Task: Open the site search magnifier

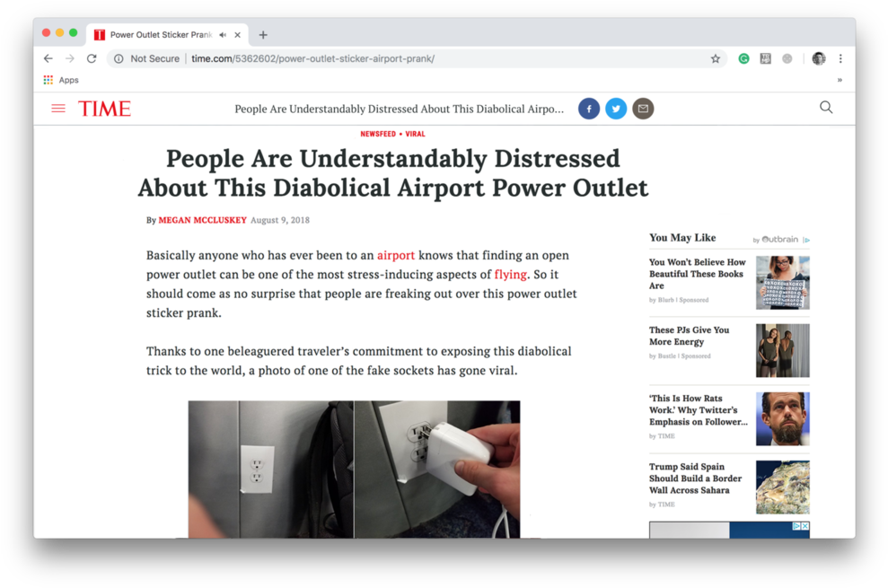Action: point(826,107)
